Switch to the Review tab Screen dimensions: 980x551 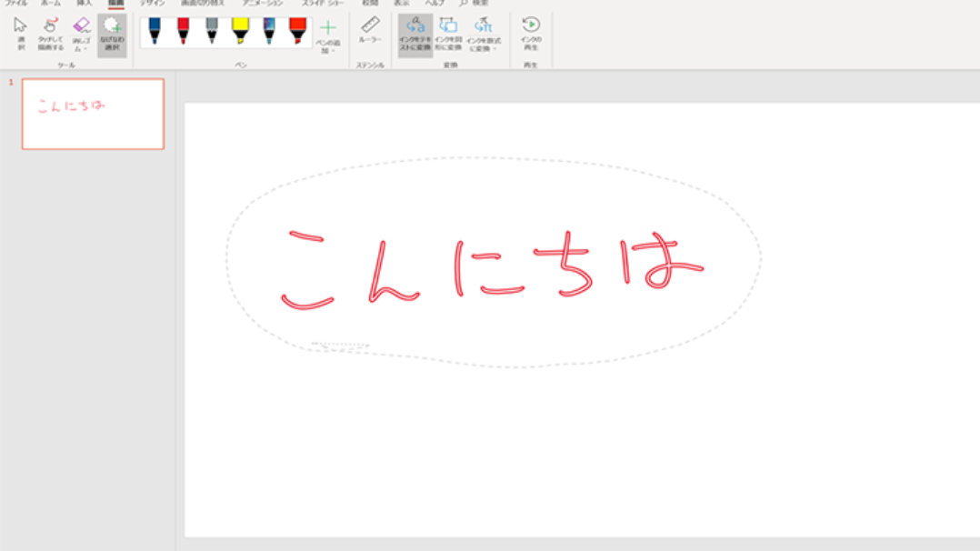371,3
